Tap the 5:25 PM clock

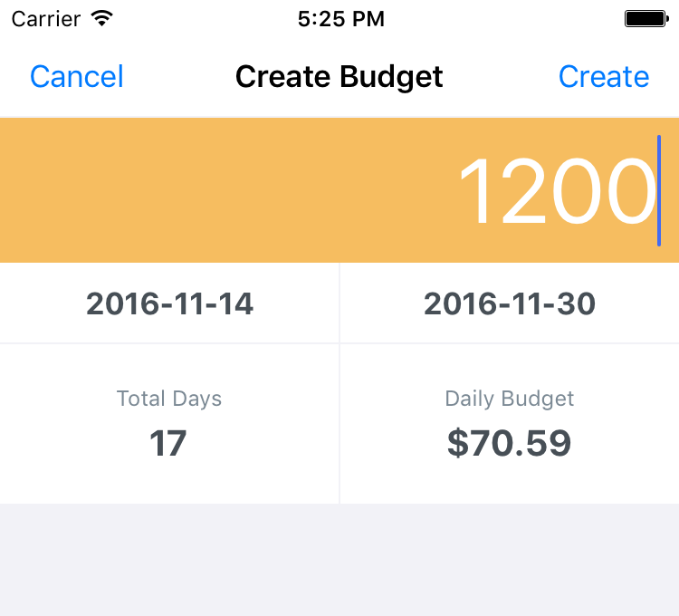339,18
